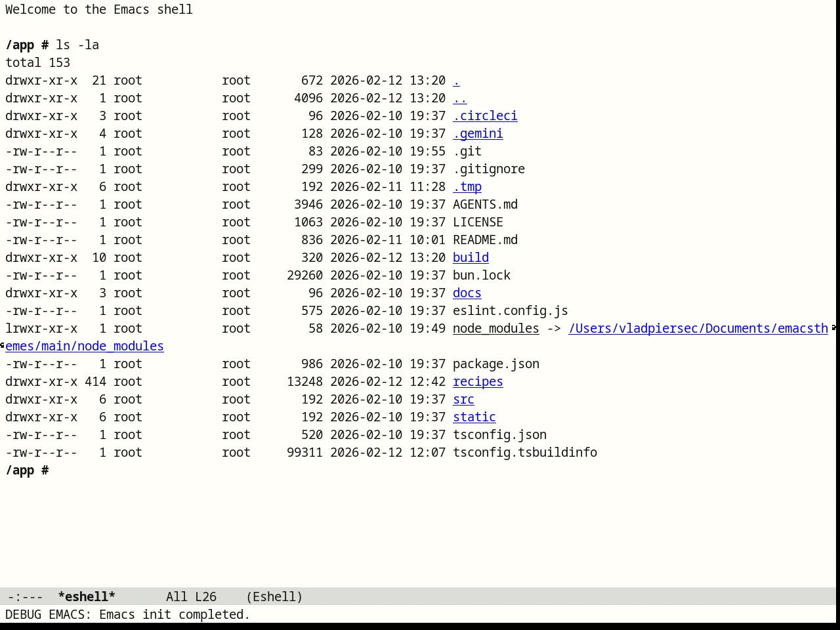Viewport: 840px width, 630px height.
Task: Click the 2026-02-12 12:07 timestamp of tsconfig.tsbuildinfo
Action: click(x=388, y=453)
